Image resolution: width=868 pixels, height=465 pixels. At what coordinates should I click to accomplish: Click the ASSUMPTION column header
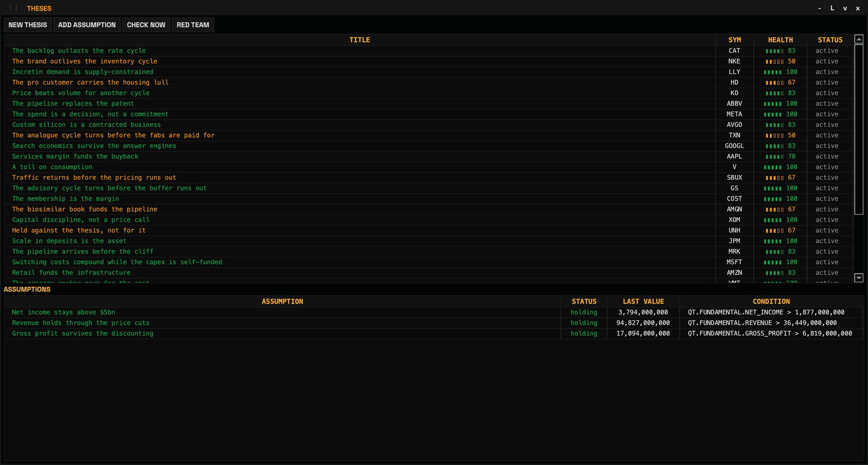(x=282, y=301)
